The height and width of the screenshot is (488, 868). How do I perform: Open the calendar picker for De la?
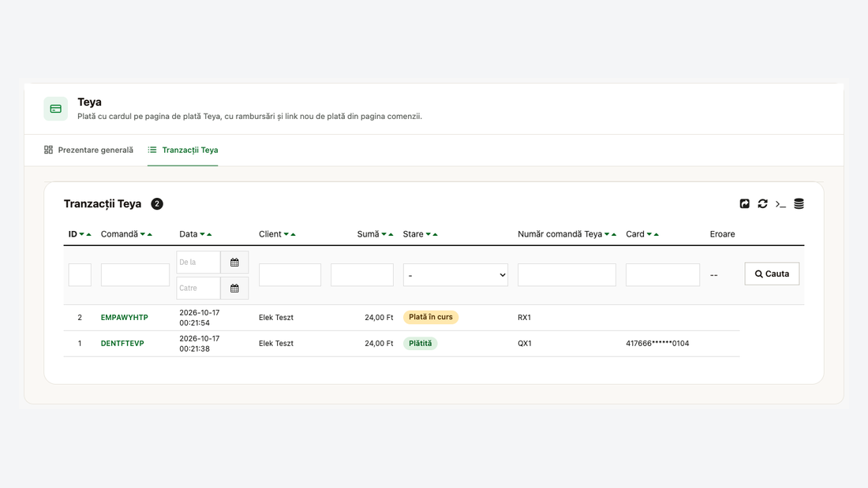click(x=234, y=263)
